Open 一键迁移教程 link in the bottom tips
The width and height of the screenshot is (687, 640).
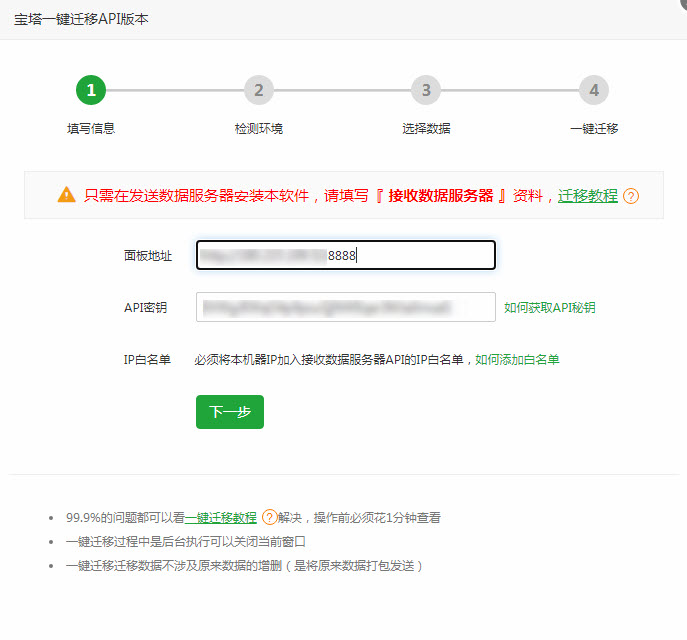coord(221,518)
